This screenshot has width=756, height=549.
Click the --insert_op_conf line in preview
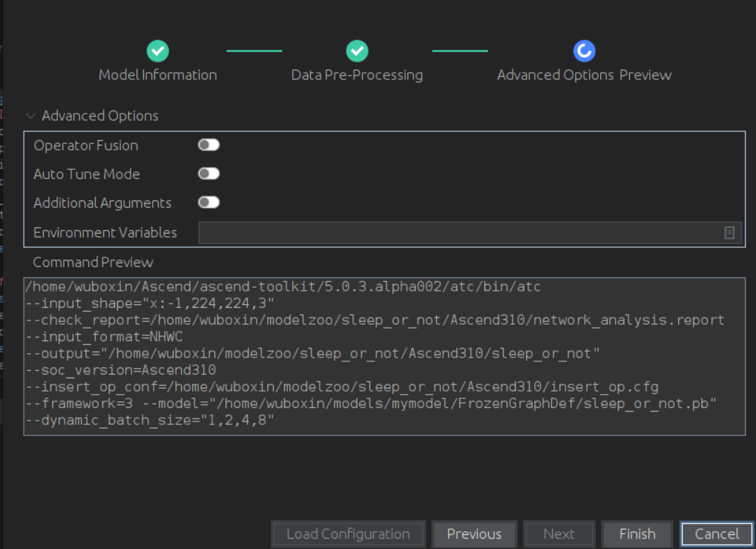point(342,387)
